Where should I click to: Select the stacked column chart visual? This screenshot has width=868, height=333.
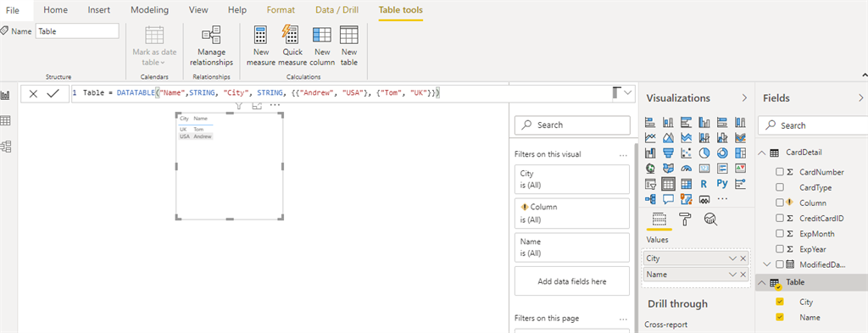668,122
